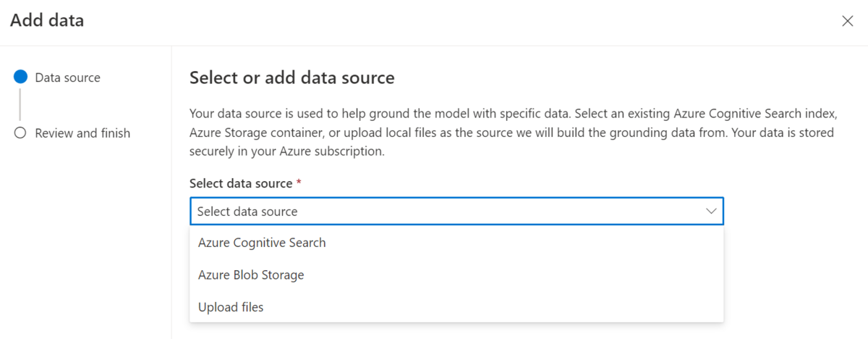Expand the data source dropdown chevron
Viewport: 868px width, 339px height.
(x=711, y=212)
